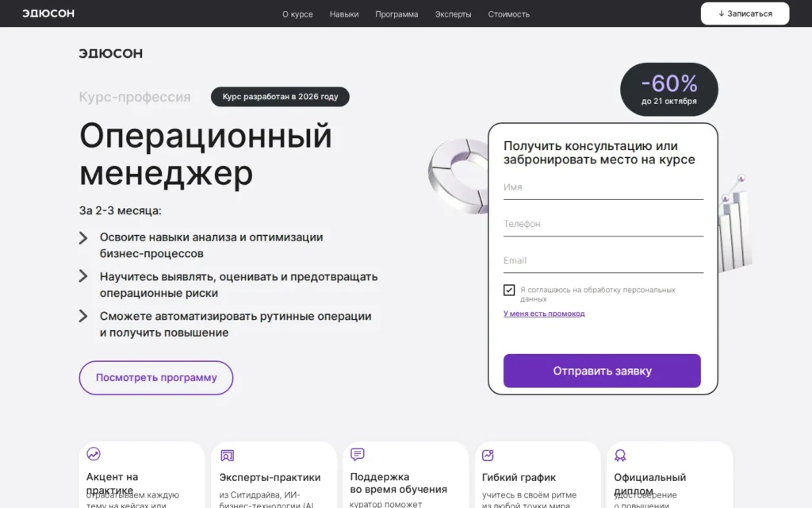Click the chevron beside Освоите навыки анализа
Screen dimensions: 812x508
(x=82, y=237)
